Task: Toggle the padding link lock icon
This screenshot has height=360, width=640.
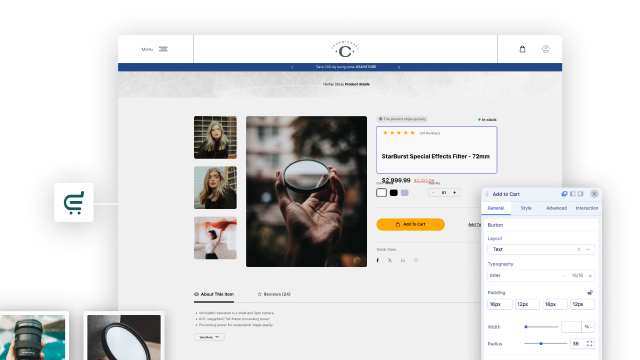Action: coord(590,292)
